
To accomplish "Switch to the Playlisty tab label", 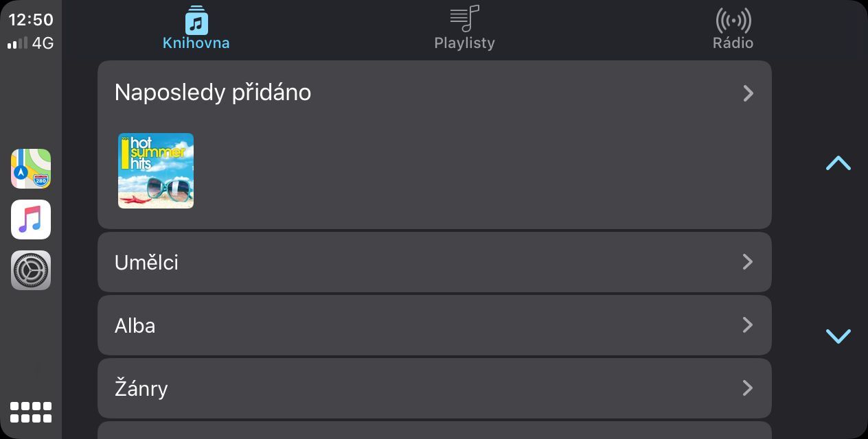I will coord(464,43).
